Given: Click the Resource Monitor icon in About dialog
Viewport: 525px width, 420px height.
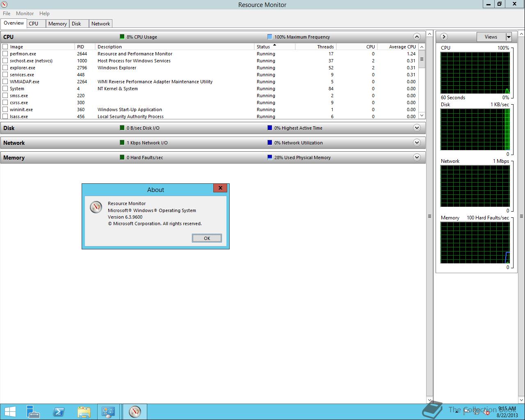Looking at the screenshot, I should 96,207.
